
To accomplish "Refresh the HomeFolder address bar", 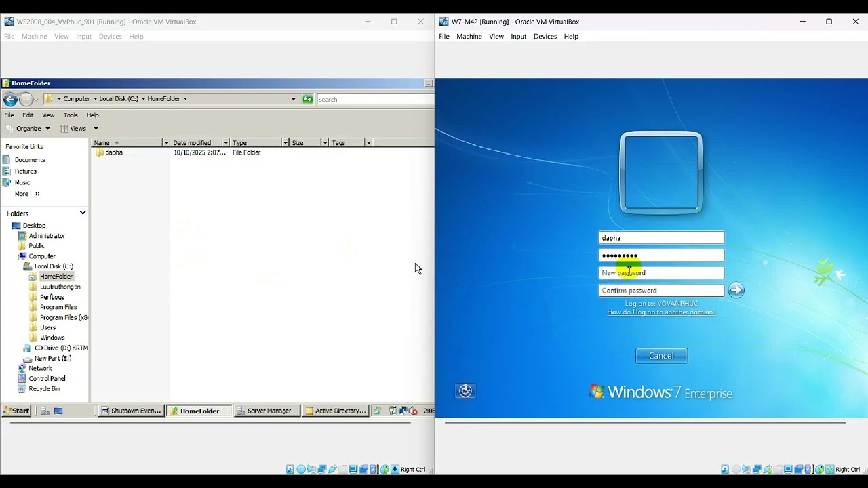I will tap(308, 100).
